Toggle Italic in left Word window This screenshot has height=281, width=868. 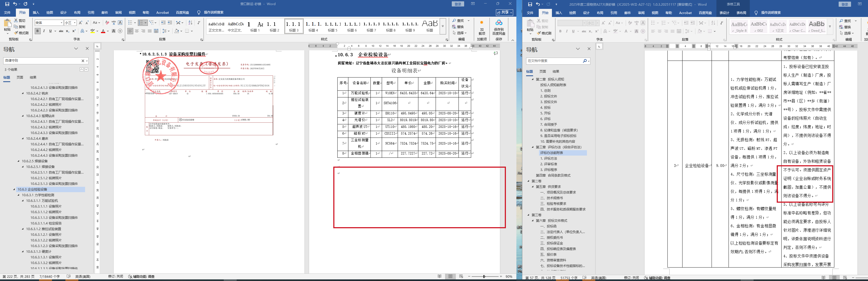click(x=44, y=31)
